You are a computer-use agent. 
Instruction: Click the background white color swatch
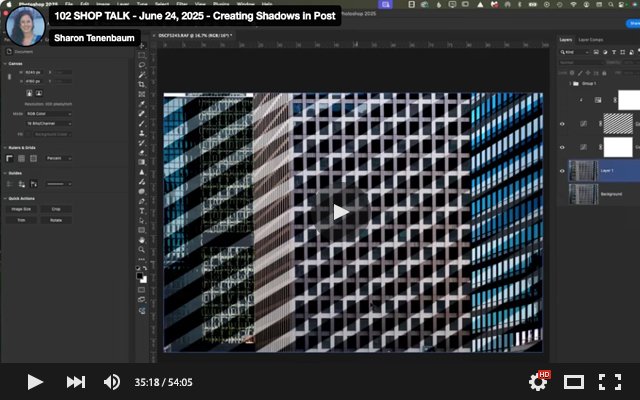click(144, 280)
